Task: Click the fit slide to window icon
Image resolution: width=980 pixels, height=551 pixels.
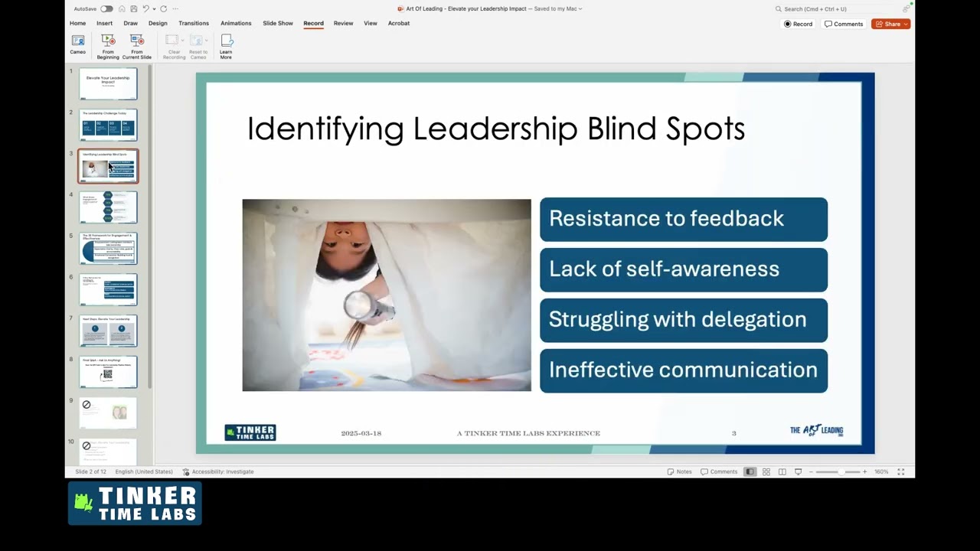Action: (x=901, y=471)
